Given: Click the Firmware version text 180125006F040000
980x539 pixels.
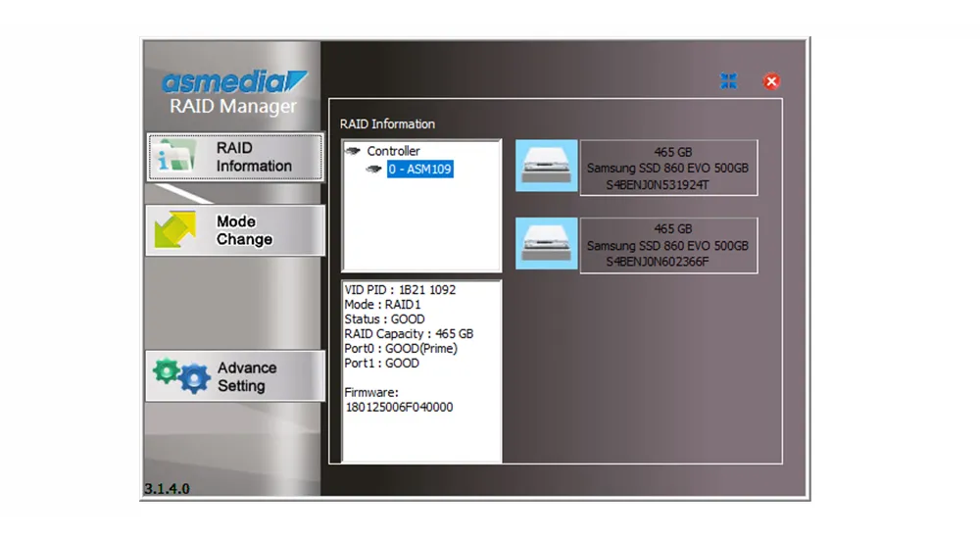Looking at the screenshot, I should point(400,407).
